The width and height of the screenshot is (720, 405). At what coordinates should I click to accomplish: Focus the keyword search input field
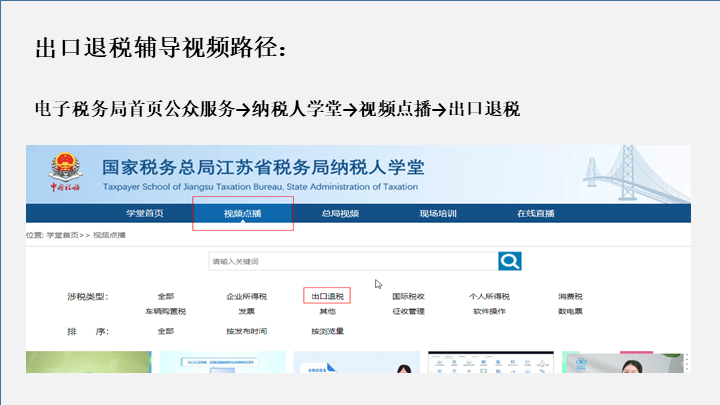[x=353, y=261]
